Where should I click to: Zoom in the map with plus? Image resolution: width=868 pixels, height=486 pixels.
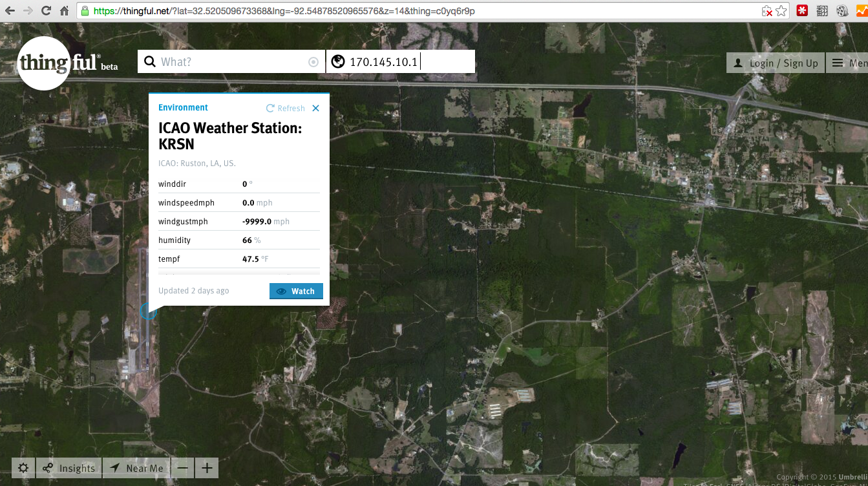(x=207, y=468)
